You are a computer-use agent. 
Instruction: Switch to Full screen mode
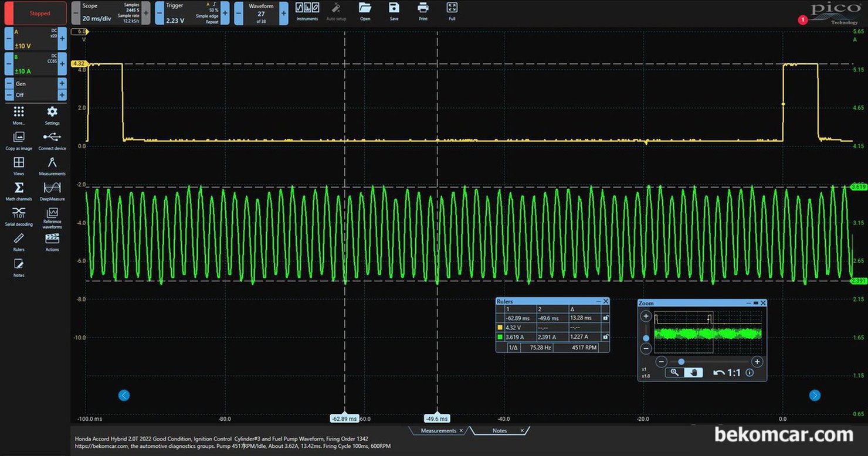[452, 11]
